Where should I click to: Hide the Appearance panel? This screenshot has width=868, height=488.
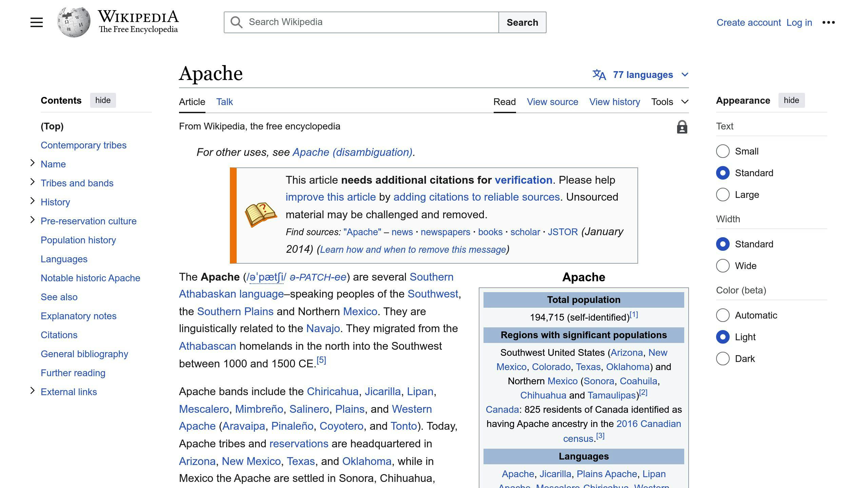tap(791, 100)
